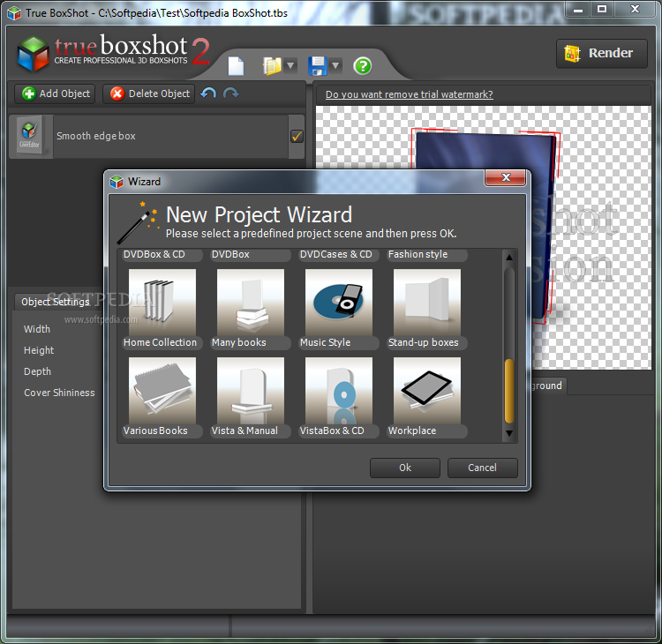This screenshot has width=662, height=644.
Task: Minimize the True BoxShot window
Action: [578, 9]
